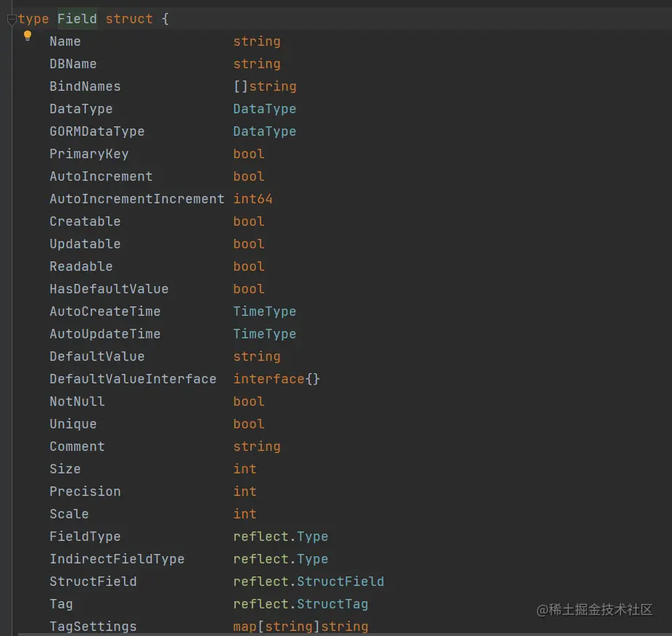Click the AutoCreateTime field name

[x=105, y=311]
